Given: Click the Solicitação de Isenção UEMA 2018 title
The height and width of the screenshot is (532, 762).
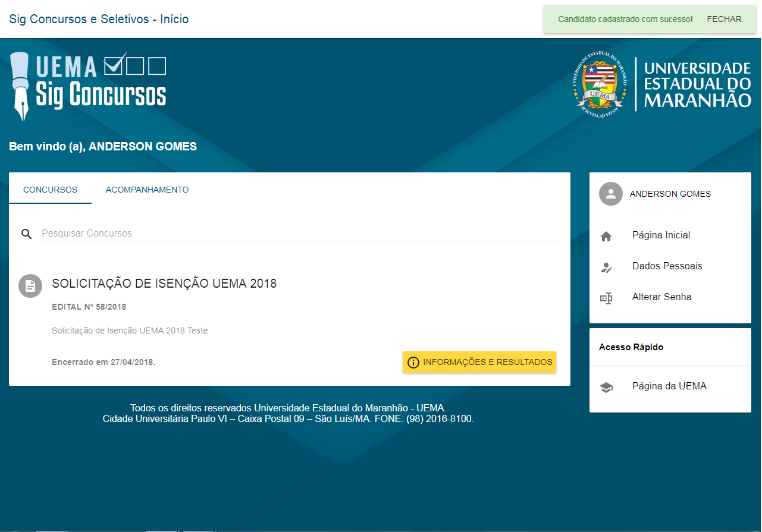Looking at the screenshot, I should [164, 284].
